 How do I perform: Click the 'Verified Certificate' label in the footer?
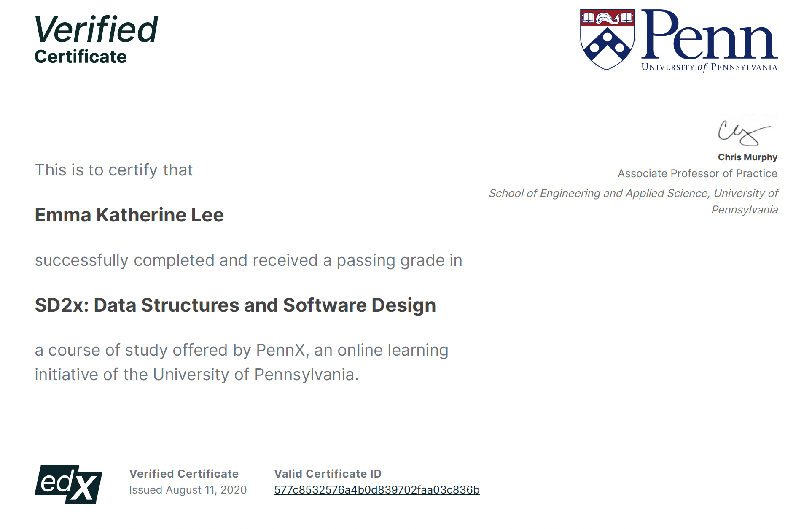(x=184, y=474)
